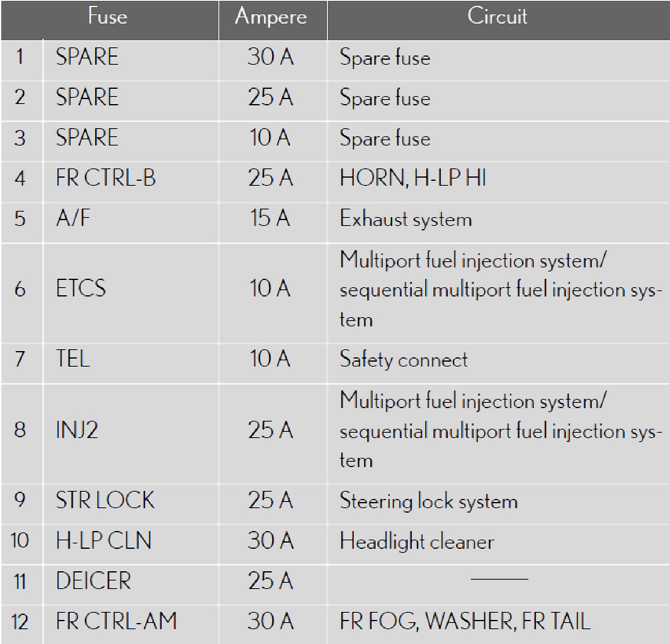Click the Fuse column header
The height and width of the screenshot is (644, 670).
[x=108, y=17]
